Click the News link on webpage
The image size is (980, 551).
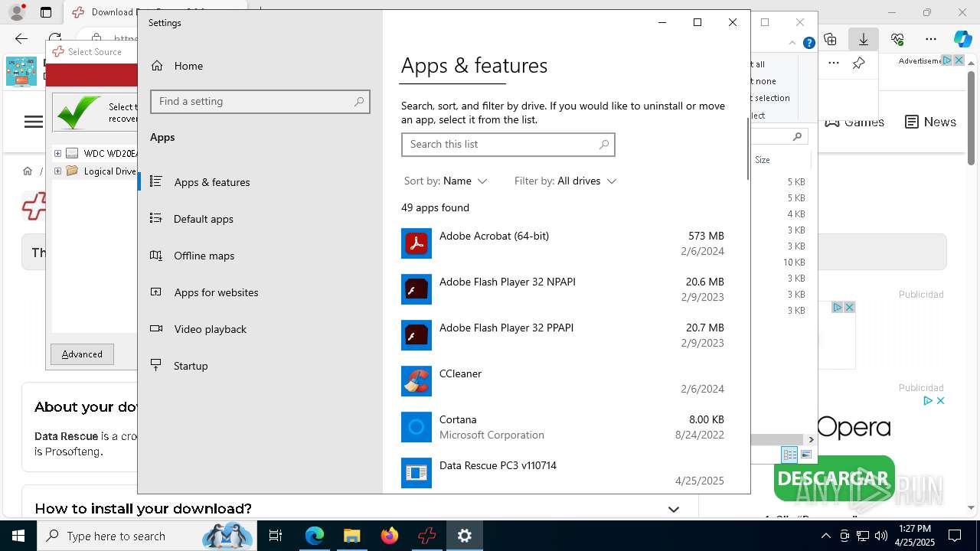930,122
